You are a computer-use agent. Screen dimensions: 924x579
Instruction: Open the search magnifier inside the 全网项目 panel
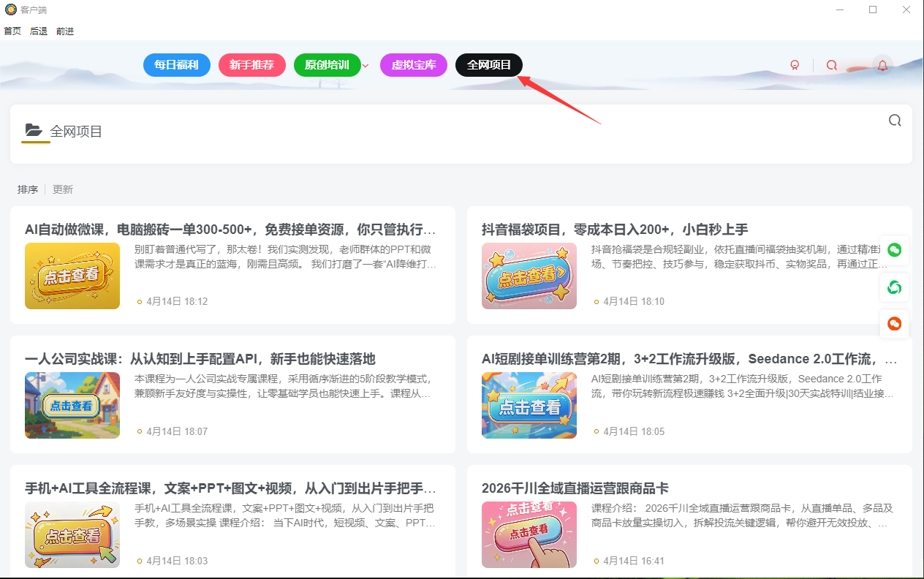pyautogui.click(x=895, y=120)
